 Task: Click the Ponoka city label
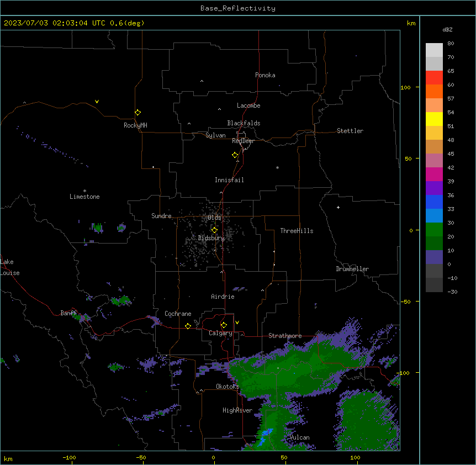pos(265,75)
